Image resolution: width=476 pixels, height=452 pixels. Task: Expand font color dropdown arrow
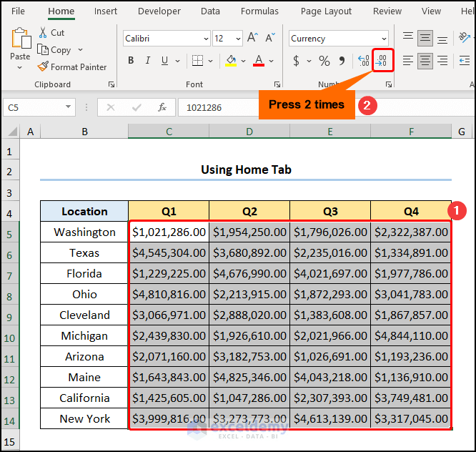click(271, 61)
